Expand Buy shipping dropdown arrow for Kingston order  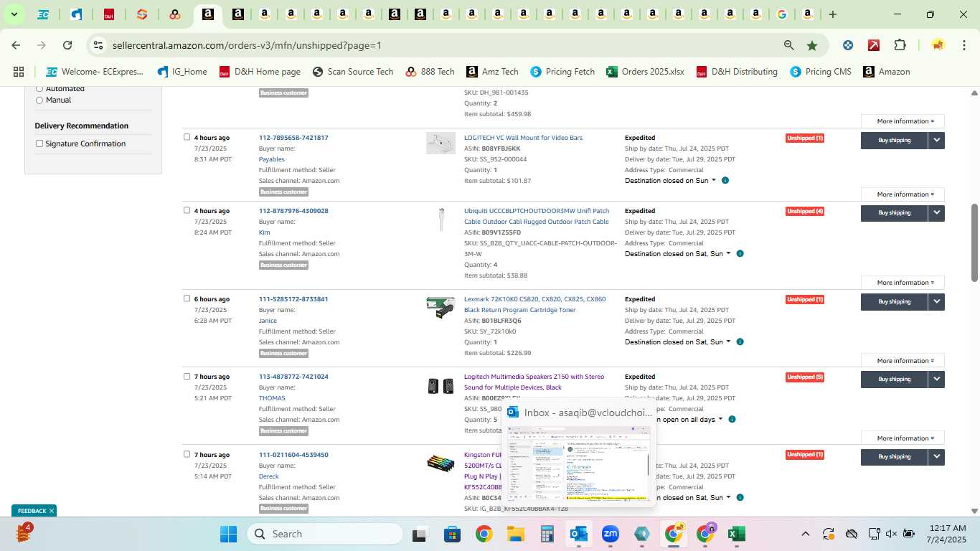pyautogui.click(x=936, y=457)
